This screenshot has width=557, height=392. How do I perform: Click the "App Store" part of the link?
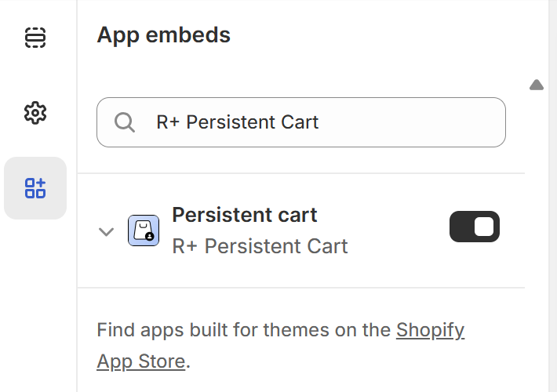pos(141,361)
